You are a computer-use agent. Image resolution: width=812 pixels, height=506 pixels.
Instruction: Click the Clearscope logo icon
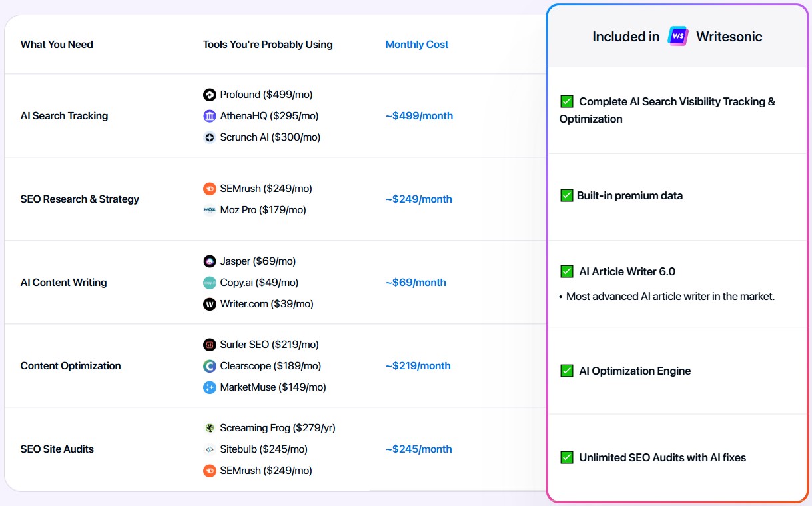coord(210,366)
